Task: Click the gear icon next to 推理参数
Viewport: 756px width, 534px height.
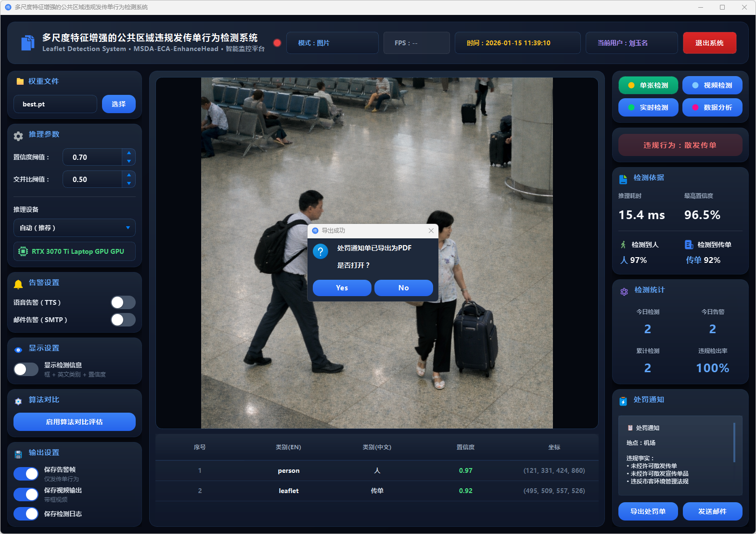Action: pos(18,136)
